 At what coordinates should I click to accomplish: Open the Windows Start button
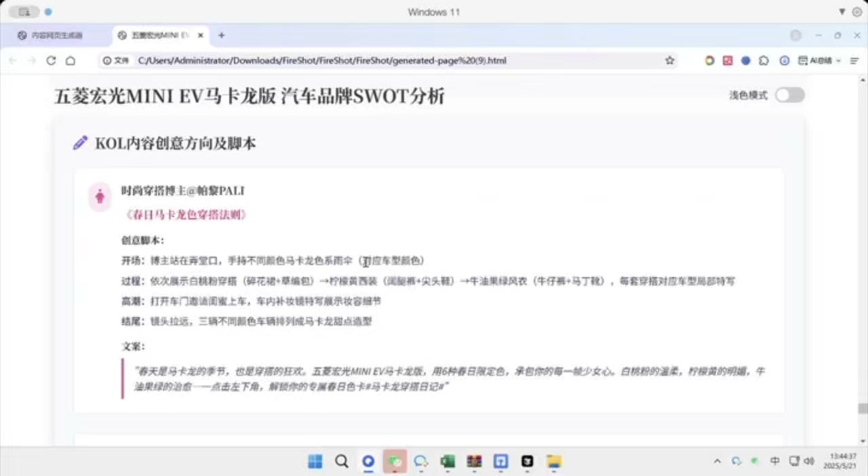pyautogui.click(x=315, y=462)
